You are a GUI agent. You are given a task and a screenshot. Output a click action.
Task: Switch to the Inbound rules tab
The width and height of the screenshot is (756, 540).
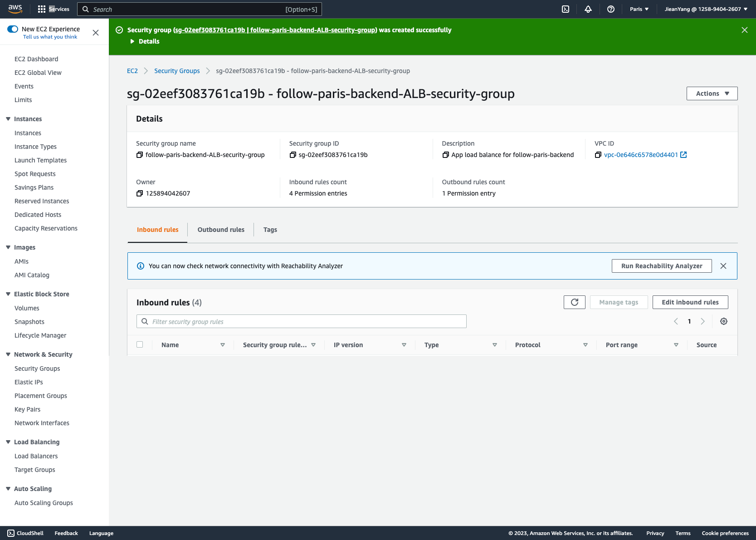157,230
